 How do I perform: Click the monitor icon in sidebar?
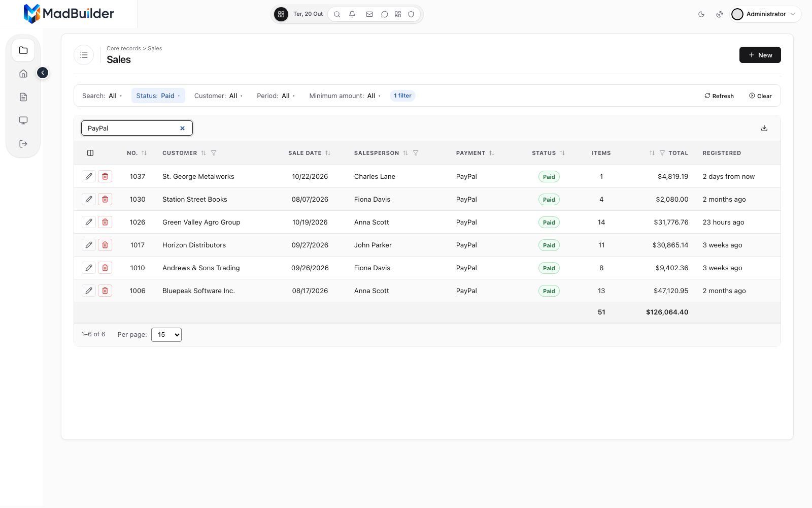(x=23, y=120)
